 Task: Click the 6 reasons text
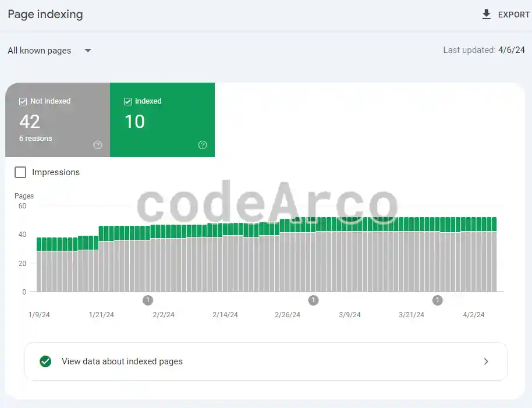(x=36, y=139)
